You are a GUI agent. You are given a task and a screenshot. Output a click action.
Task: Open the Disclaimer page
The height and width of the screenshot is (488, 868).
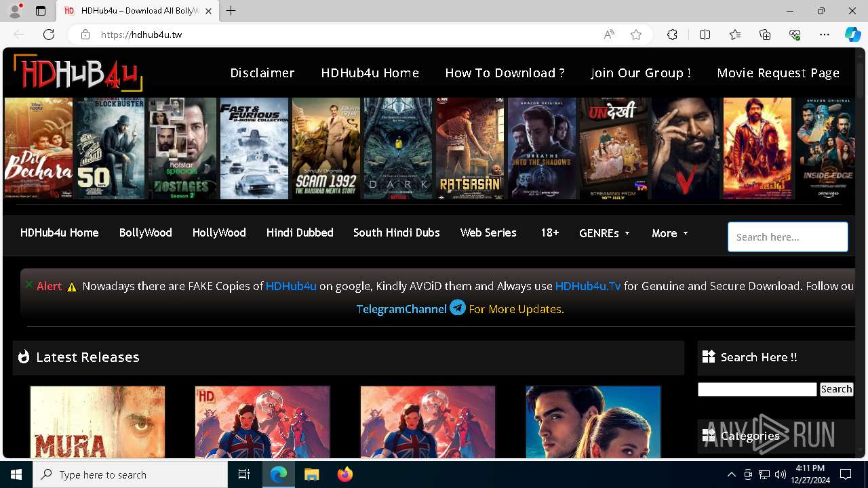pyautogui.click(x=262, y=73)
